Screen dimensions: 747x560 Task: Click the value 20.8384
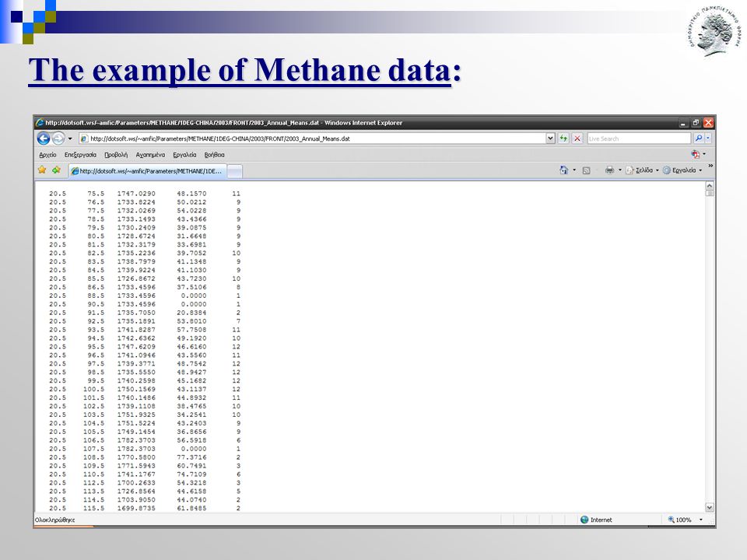191,313
